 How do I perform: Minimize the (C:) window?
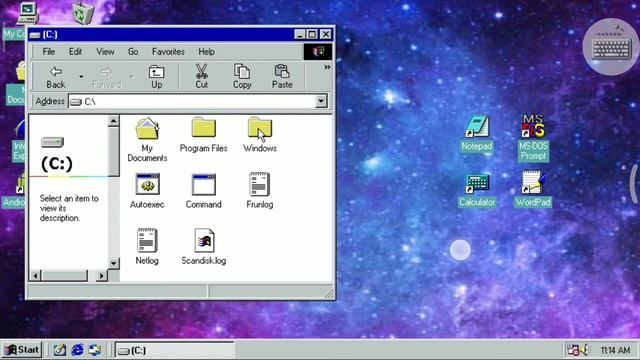[x=300, y=34]
